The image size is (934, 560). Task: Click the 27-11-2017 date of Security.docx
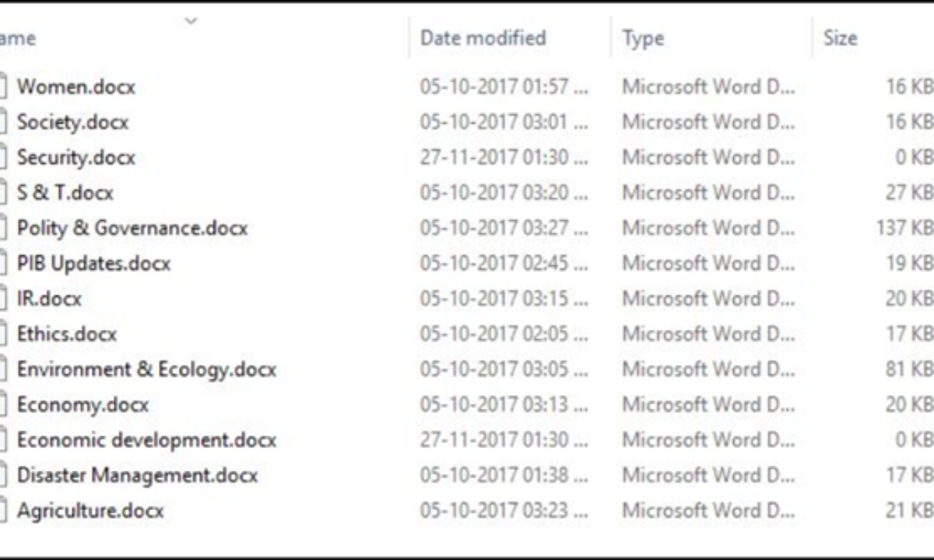click(x=504, y=157)
